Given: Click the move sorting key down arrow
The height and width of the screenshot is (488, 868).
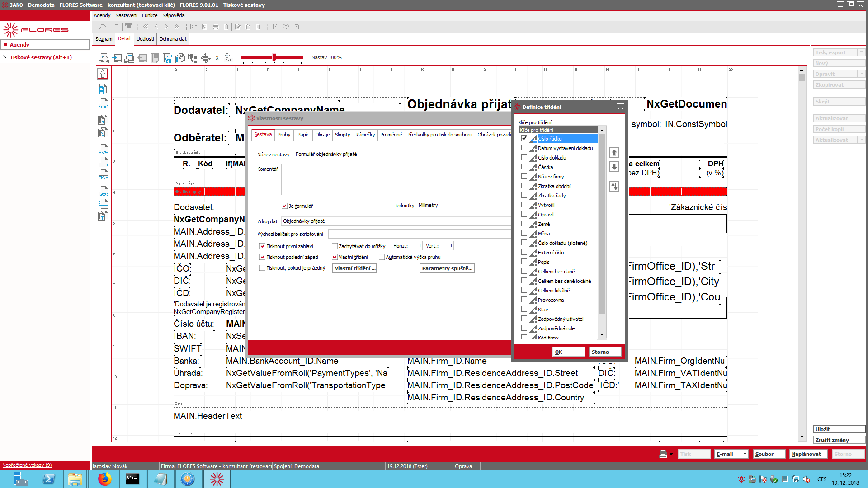Looking at the screenshot, I should point(614,166).
